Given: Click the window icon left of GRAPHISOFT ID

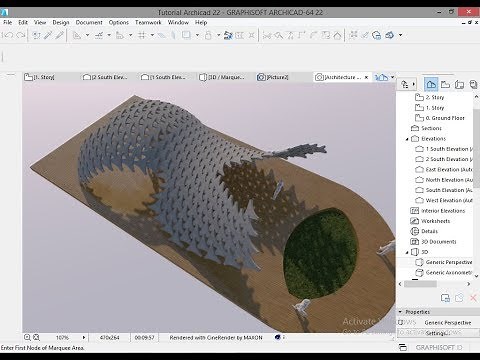Looking at the screenshot, I should [x=403, y=347].
